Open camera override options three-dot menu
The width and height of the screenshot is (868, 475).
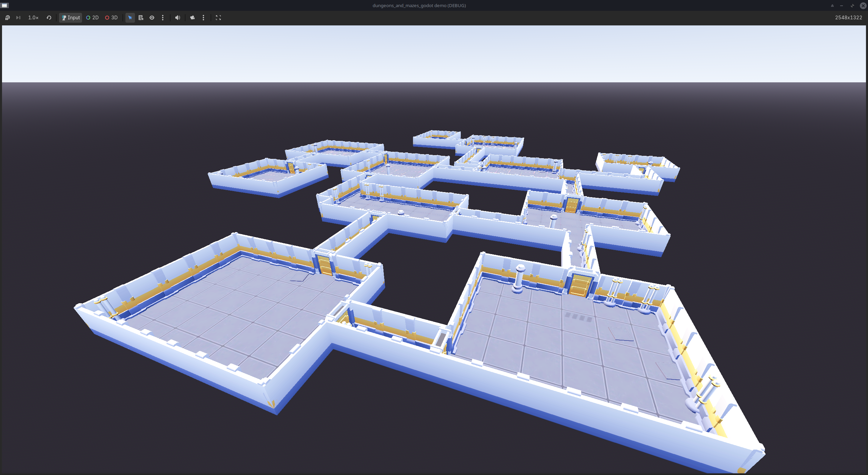point(203,18)
